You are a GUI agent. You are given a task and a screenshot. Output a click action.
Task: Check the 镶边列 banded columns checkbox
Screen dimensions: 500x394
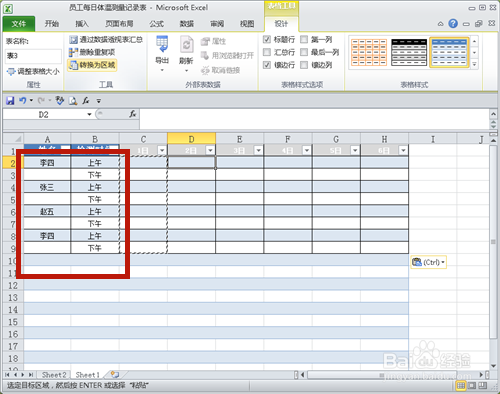pyautogui.click(x=304, y=65)
